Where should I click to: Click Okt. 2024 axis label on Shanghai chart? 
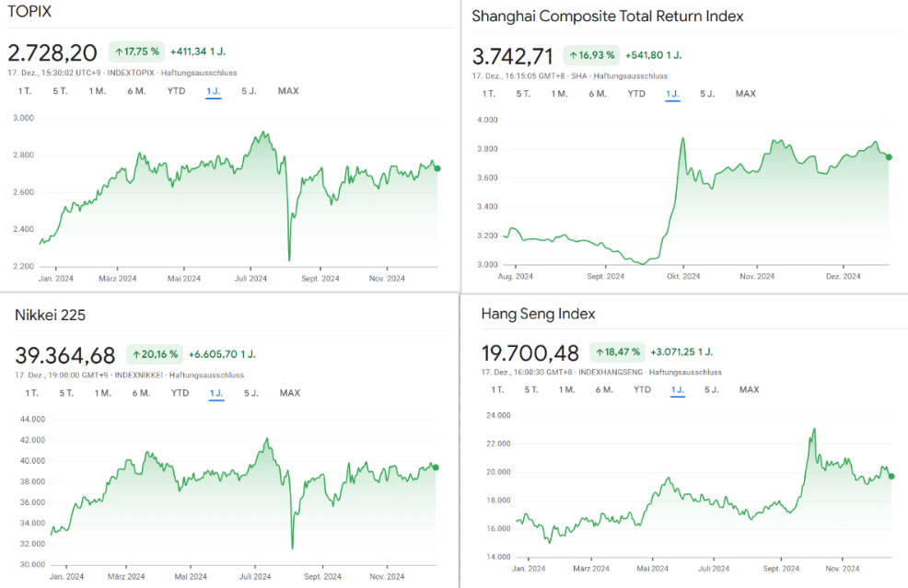point(683,276)
